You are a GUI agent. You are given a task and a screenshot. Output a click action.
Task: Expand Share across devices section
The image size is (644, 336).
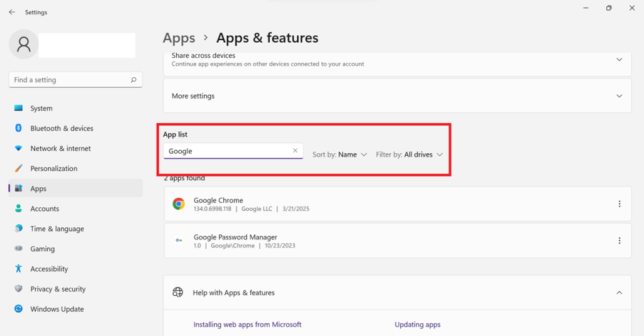(619, 60)
